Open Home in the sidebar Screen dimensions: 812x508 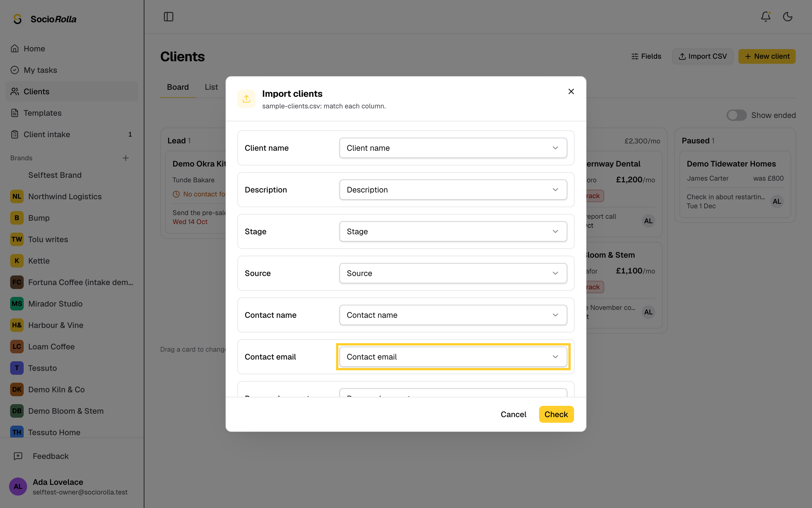(72, 48)
